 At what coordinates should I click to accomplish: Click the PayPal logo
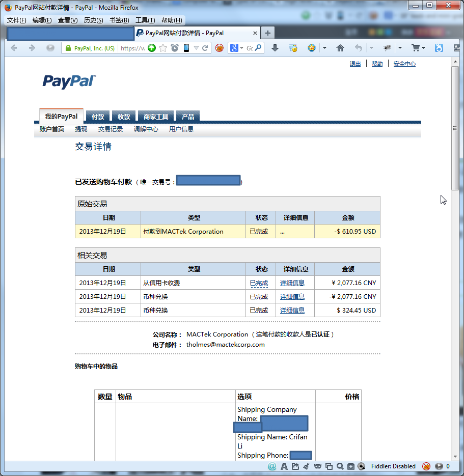click(x=69, y=81)
